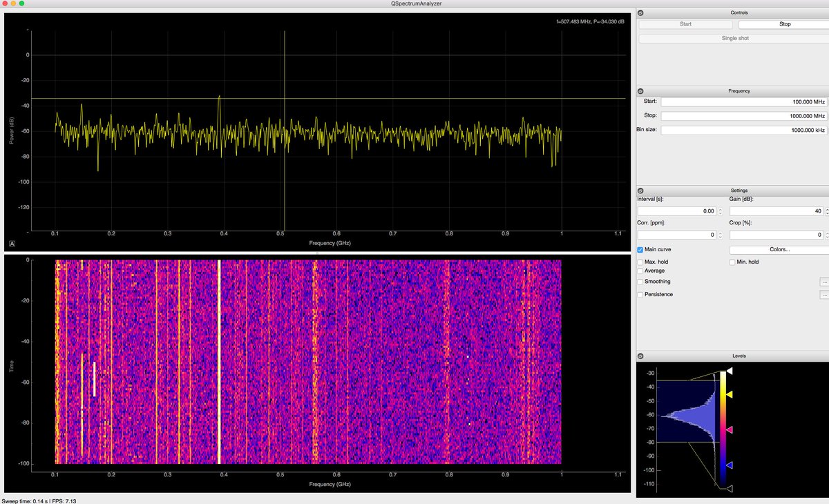Click the Levels panel title bar

pos(732,356)
